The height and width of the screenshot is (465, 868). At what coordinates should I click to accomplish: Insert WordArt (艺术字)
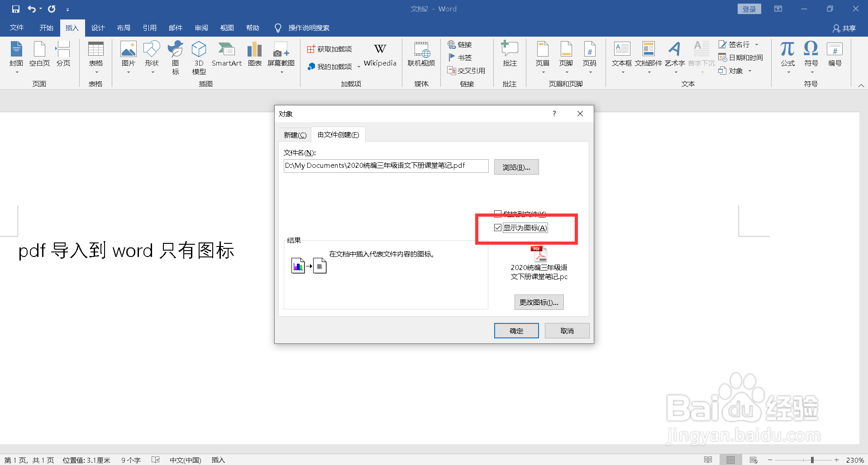pos(675,58)
